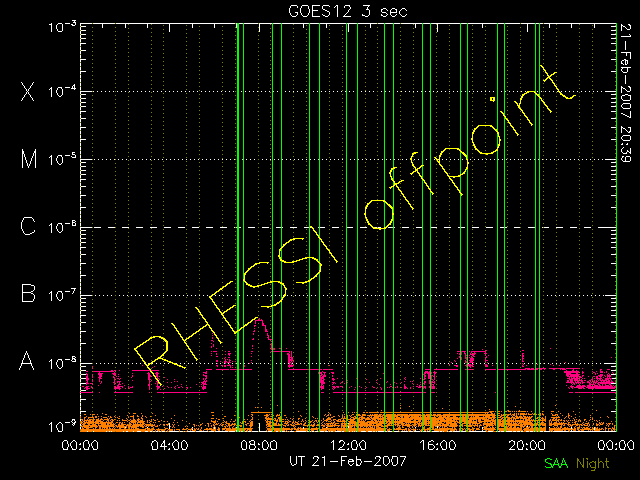Click the 20:00 time axis label
This screenshot has height=480, width=640.
point(527,444)
